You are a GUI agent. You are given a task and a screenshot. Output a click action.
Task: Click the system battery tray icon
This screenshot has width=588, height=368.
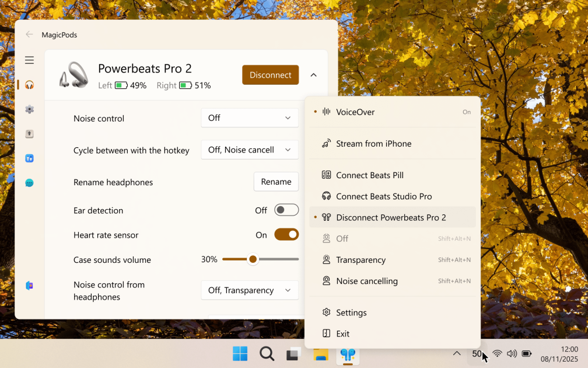(527, 353)
